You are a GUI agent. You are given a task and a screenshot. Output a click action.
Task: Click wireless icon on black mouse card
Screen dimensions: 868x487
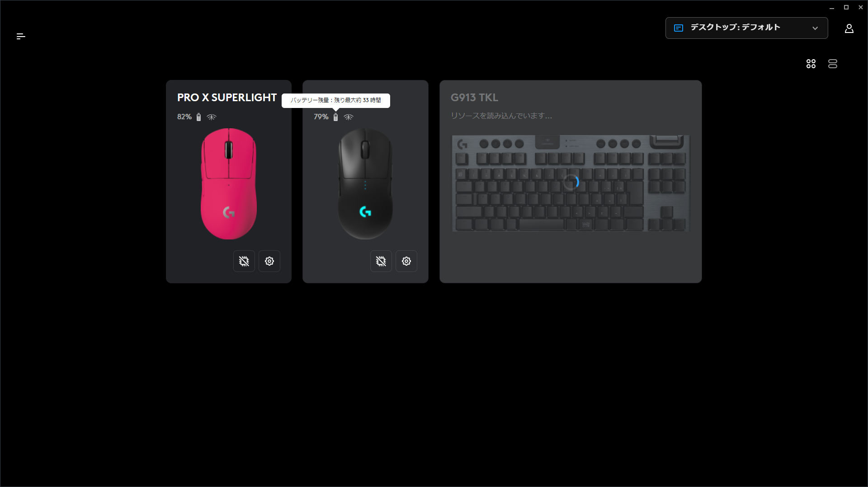click(x=348, y=117)
